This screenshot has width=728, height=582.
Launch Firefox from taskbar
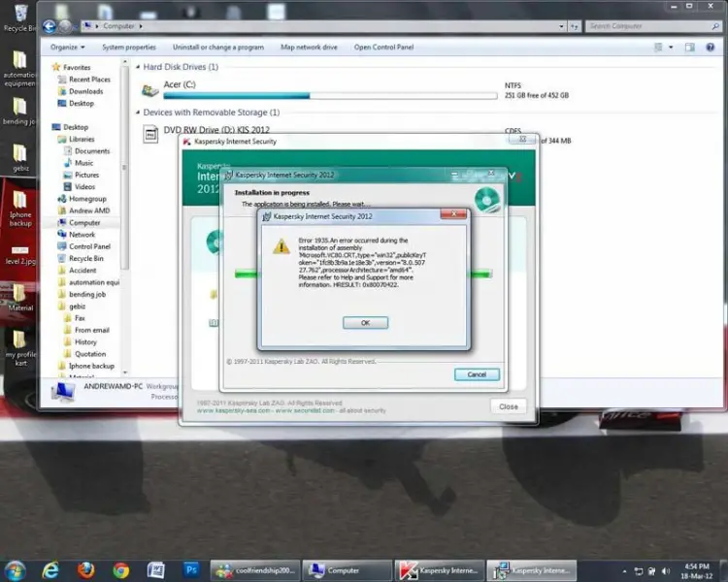click(x=85, y=570)
